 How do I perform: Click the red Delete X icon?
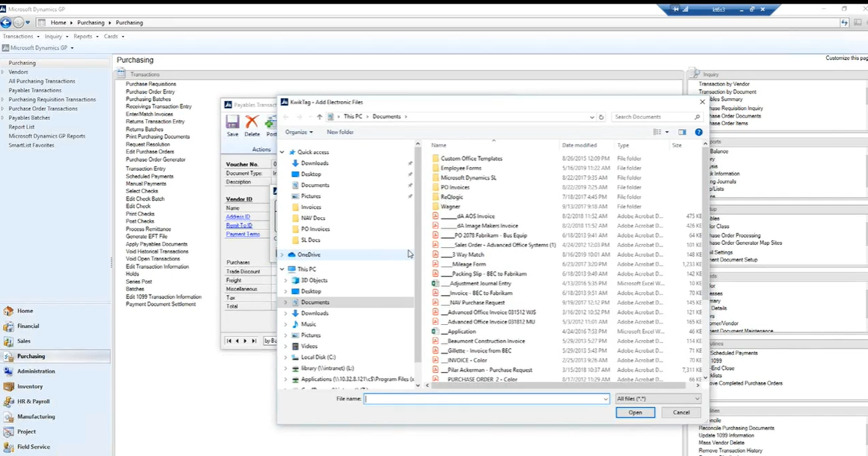(x=252, y=122)
